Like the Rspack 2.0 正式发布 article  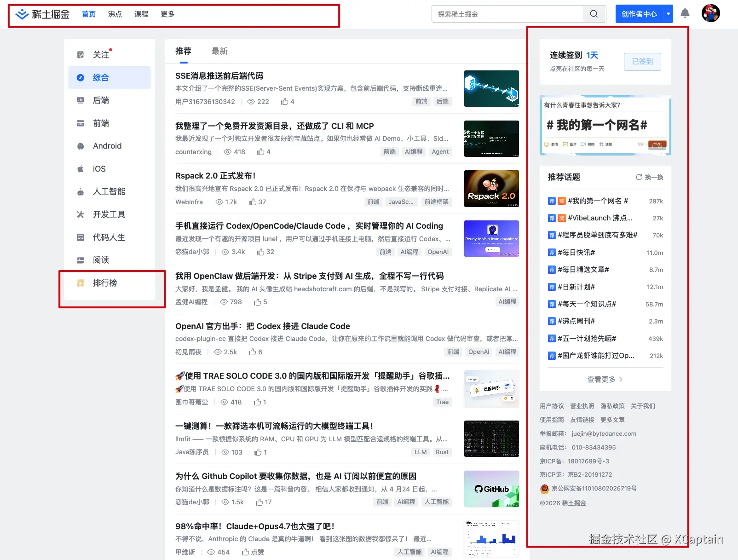253,202
